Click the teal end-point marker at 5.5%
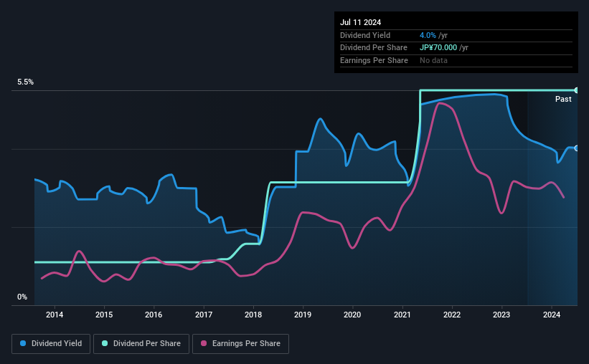This screenshot has height=364, width=589. (577, 90)
